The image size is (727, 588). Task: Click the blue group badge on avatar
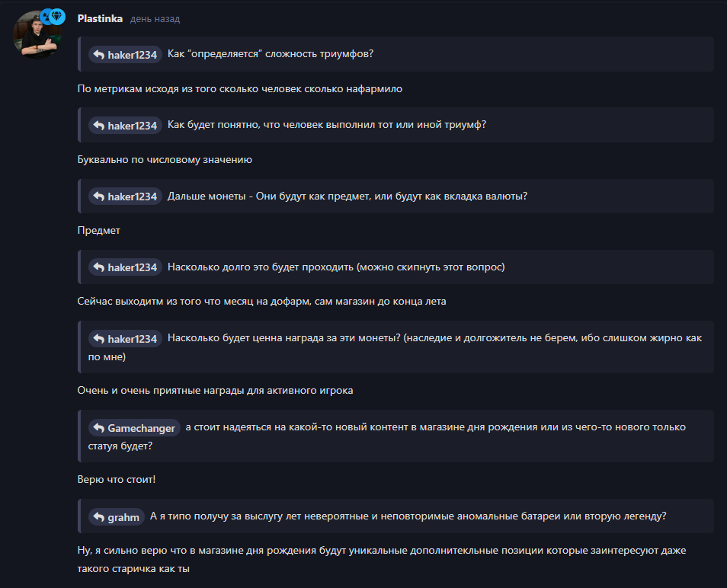pyautogui.click(x=46, y=17)
